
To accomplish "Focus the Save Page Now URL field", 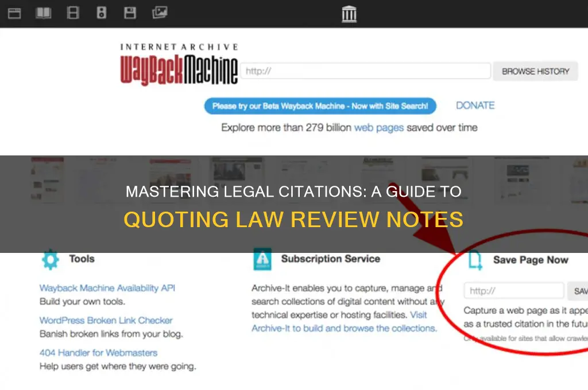I will point(514,291).
